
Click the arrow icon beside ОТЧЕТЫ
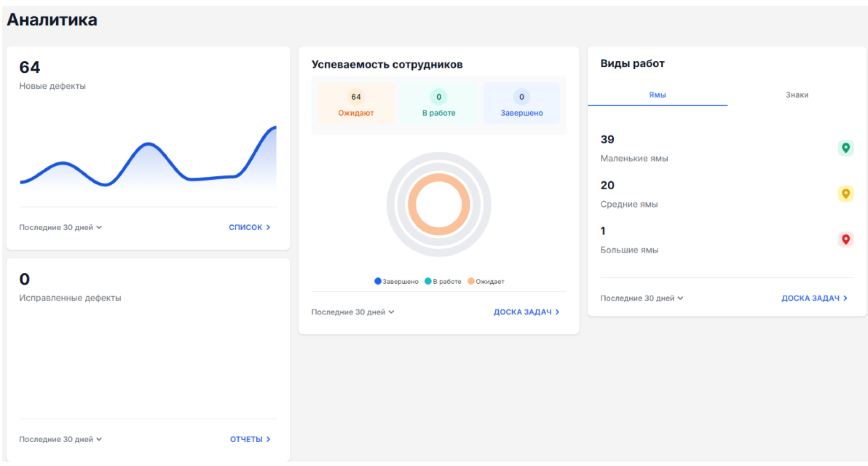click(269, 439)
